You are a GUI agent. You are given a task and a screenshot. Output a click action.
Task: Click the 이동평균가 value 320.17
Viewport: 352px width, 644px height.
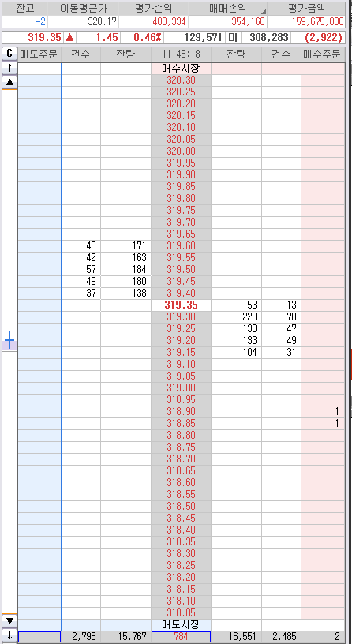click(84, 22)
